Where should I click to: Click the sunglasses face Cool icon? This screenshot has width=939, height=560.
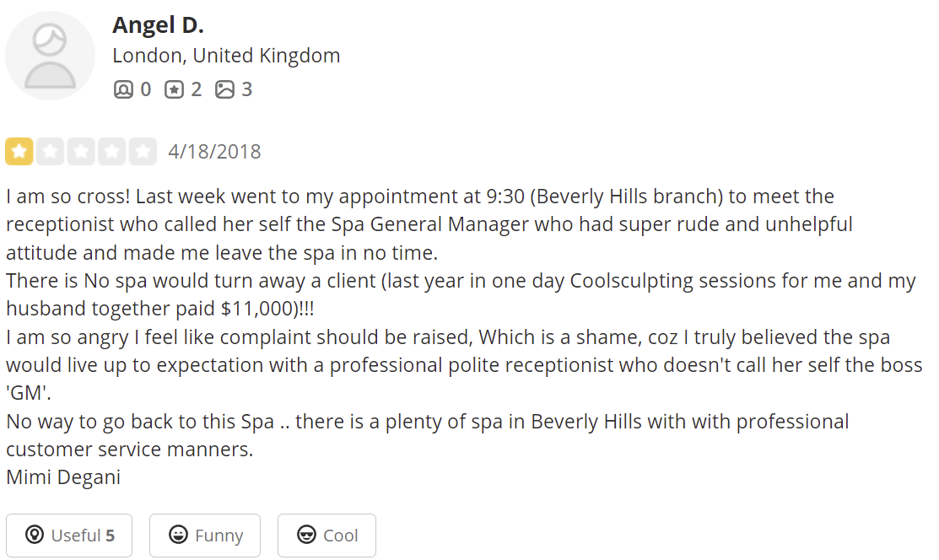[x=306, y=534]
